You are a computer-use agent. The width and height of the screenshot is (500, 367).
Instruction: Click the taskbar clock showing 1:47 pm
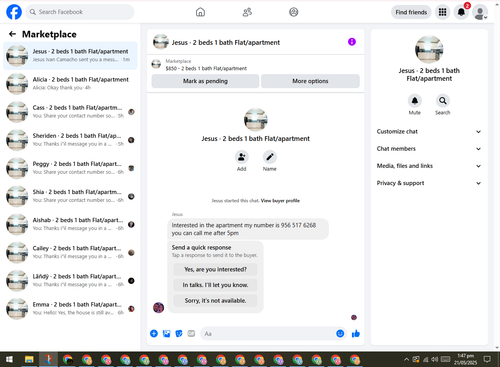(466, 359)
